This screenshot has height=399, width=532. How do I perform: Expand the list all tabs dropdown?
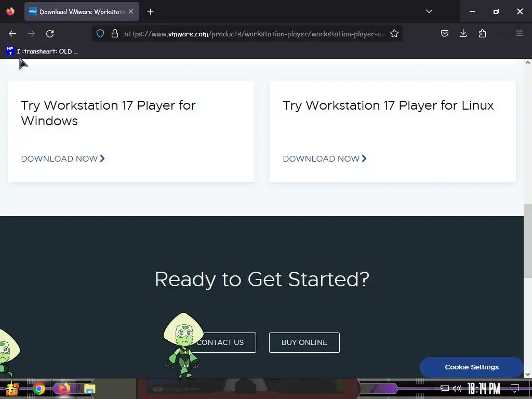click(x=429, y=11)
